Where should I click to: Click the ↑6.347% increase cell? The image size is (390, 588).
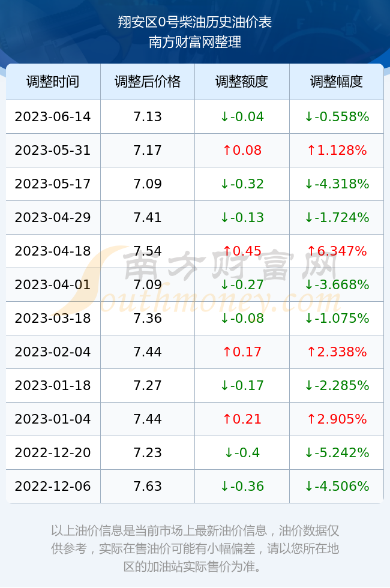tap(337, 251)
